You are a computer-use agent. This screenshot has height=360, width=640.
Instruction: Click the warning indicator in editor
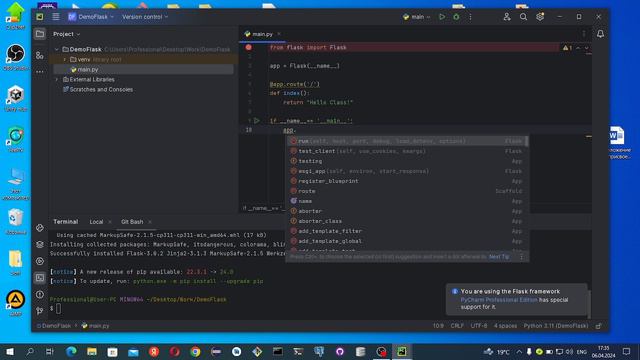[567, 48]
